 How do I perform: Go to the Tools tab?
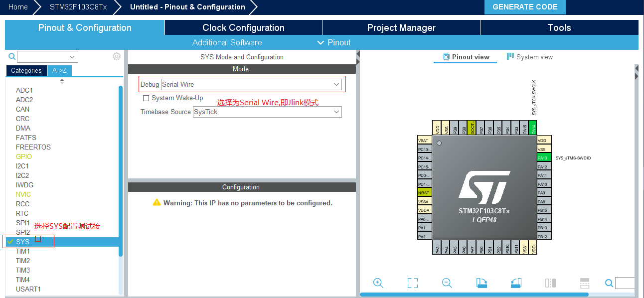pos(559,27)
